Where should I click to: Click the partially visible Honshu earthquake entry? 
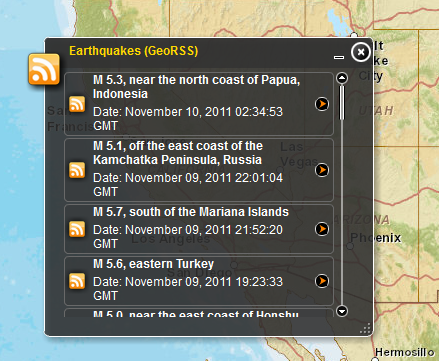point(199,313)
